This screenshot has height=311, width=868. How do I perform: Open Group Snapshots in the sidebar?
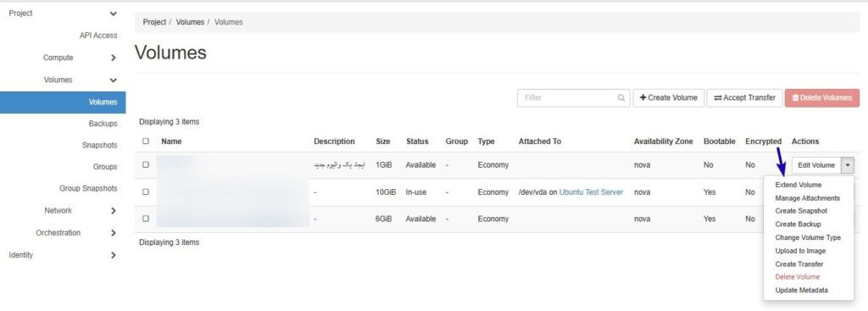88,188
